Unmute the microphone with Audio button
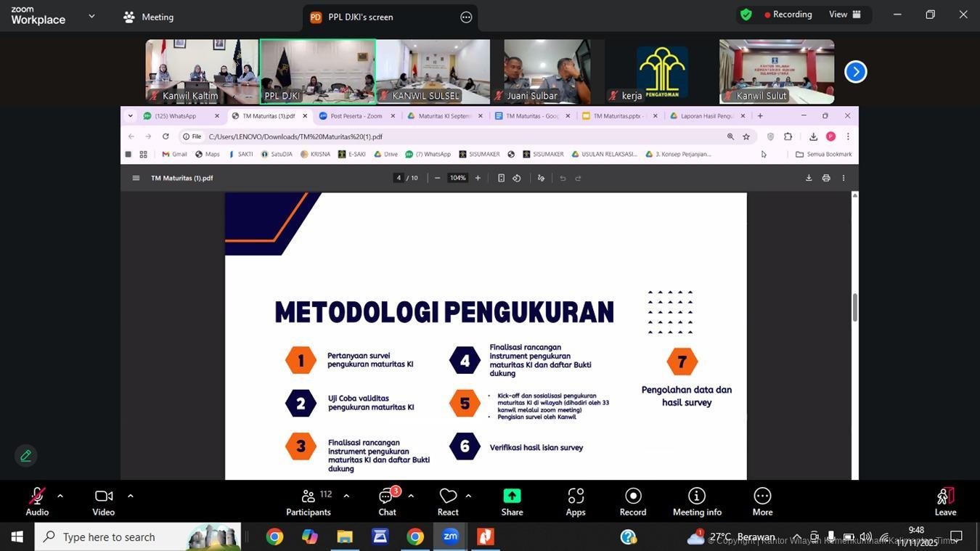The height and width of the screenshot is (551, 980). [x=37, y=502]
